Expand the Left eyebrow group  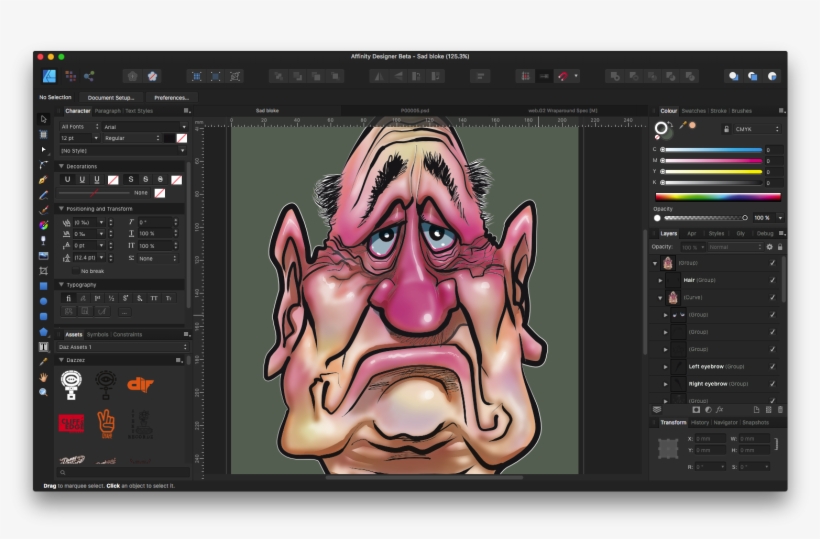665,366
